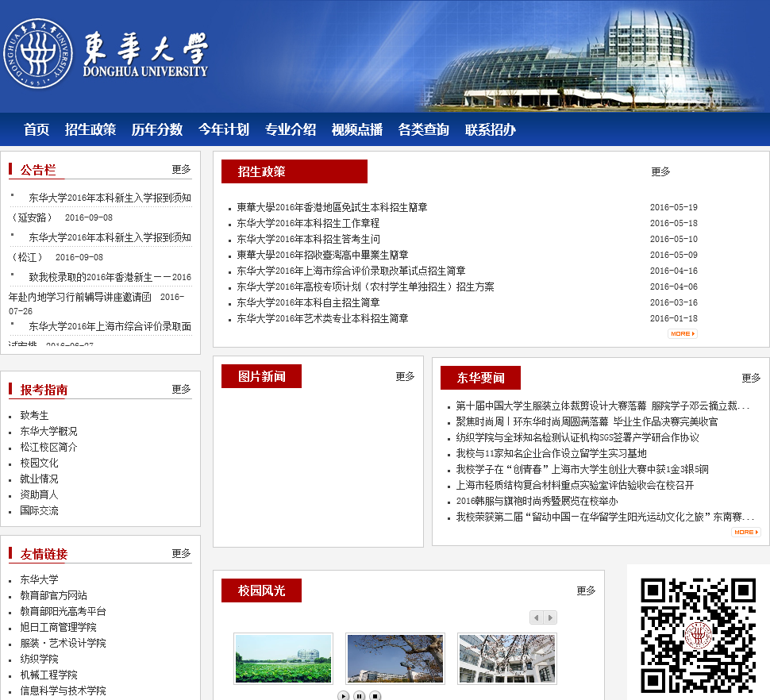Click 更多 in the 校园风光 panel

[586, 590]
